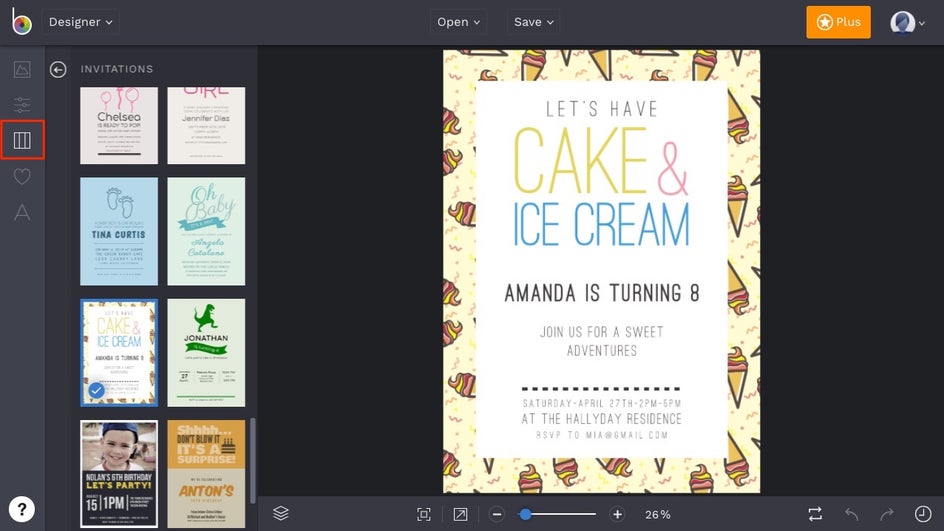944x531 pixels.
Task: Select the Jennifer Diaz invitation template
Action: [x=206, y=125]
